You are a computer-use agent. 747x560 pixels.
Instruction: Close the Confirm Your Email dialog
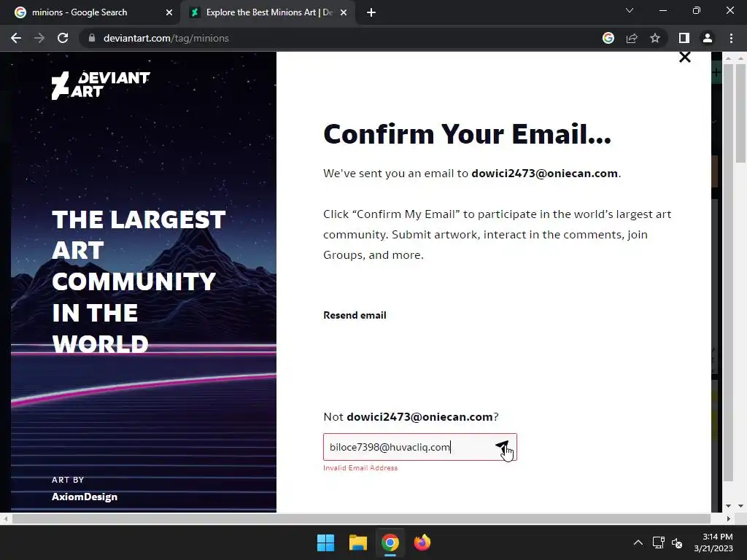684,57
